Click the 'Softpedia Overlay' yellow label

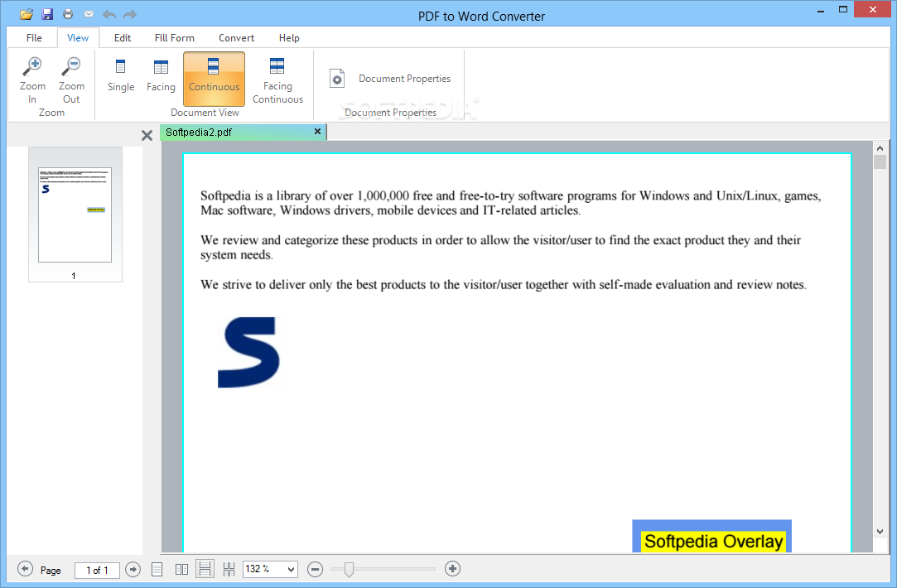[x=713, y=541]
